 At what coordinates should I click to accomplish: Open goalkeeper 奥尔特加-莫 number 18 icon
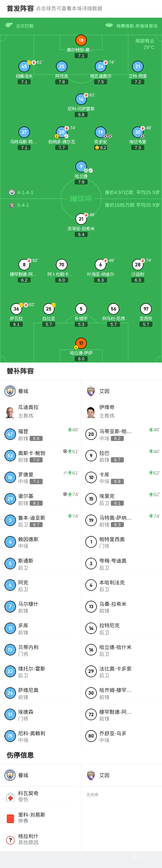pyautogui.click(x=81, y=41)
